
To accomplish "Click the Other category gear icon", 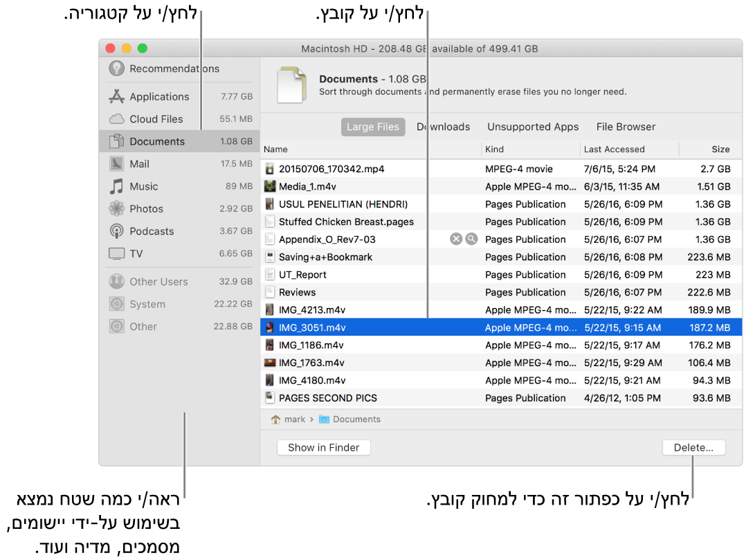I will 116,326.
